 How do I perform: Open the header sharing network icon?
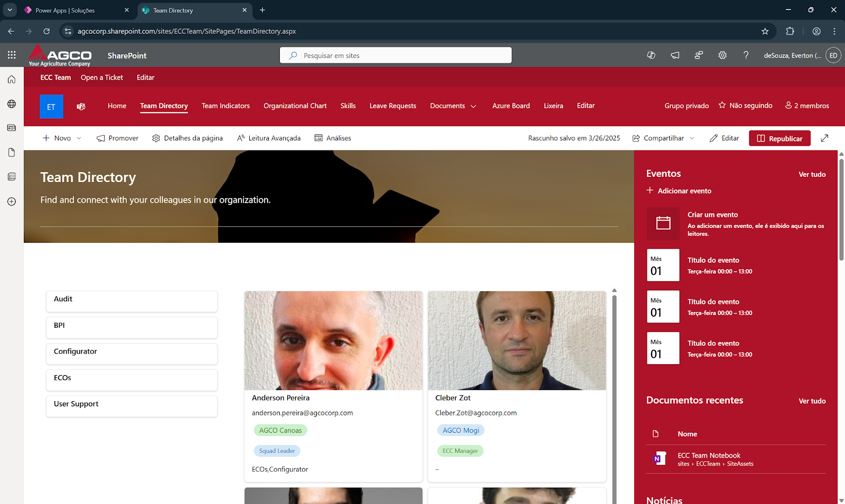(699, 55)
